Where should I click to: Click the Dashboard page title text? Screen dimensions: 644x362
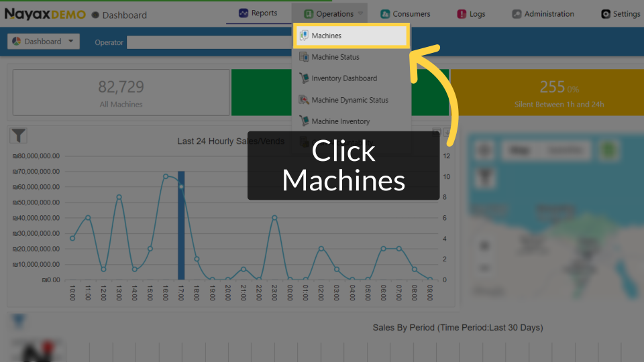(125, 15)
